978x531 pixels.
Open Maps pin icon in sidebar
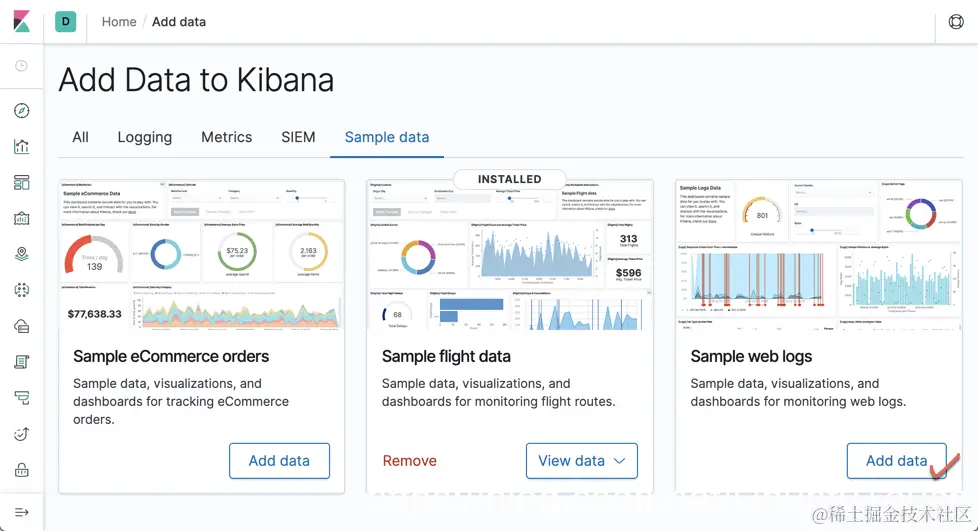coord(21,254)
